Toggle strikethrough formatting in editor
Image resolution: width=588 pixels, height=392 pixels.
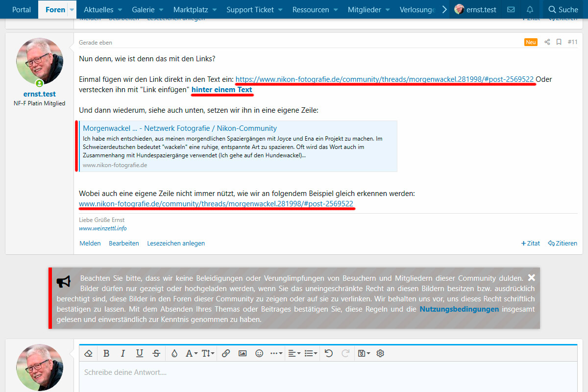[156, 353]
